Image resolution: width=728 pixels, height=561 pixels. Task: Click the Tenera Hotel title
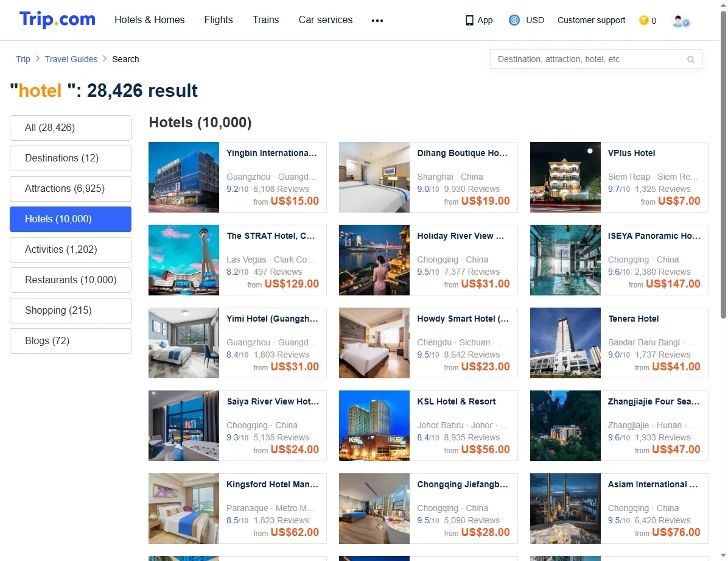click(x=633, y=319)
